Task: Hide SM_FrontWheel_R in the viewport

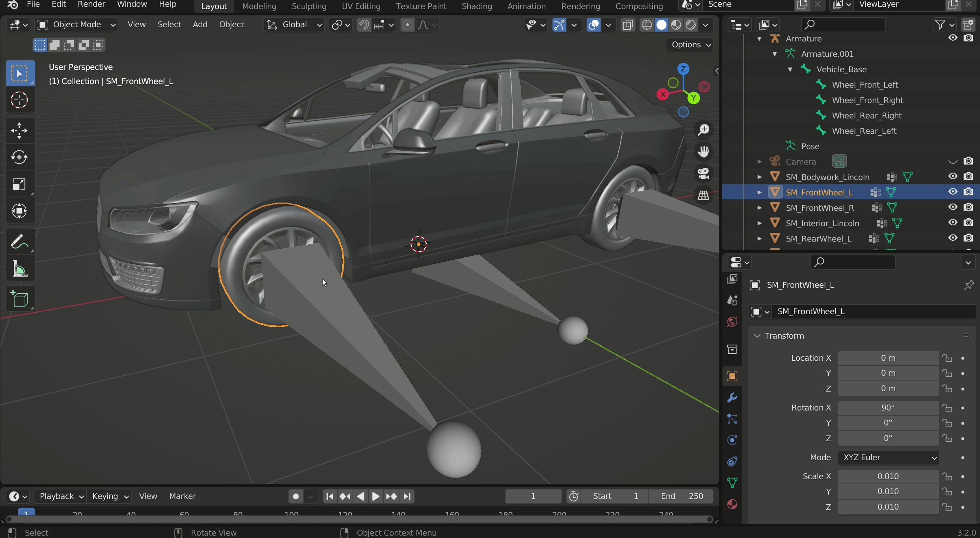Action: pyautogui.click(x=953, y=207)
